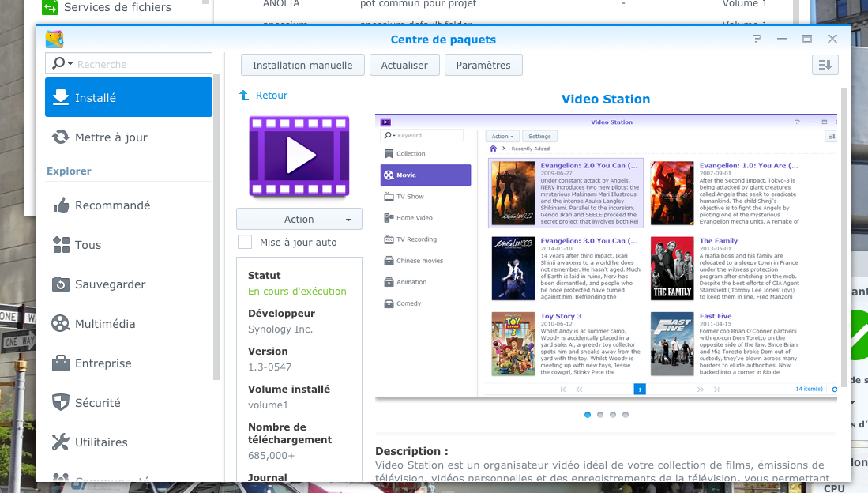Select the Installé category
Viewport: 868px width, 493px height.
(x=129, y=97)
